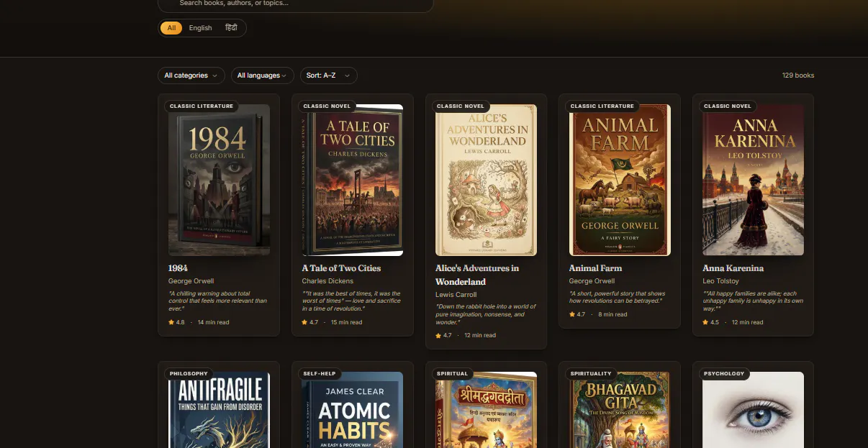Viewport: 868px width, 448px height.
Task: Open the 1984 book cover
Action: pyautogui.click(x=219, y=180)
